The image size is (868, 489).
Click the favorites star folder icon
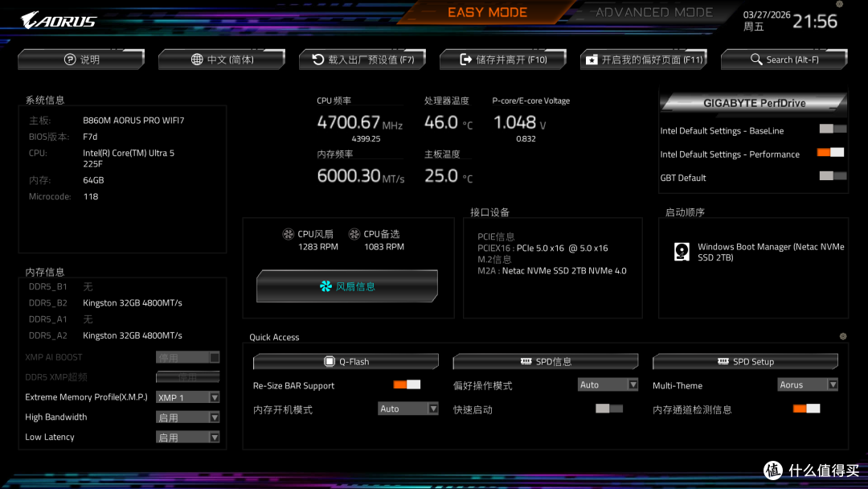click(592, 60)
